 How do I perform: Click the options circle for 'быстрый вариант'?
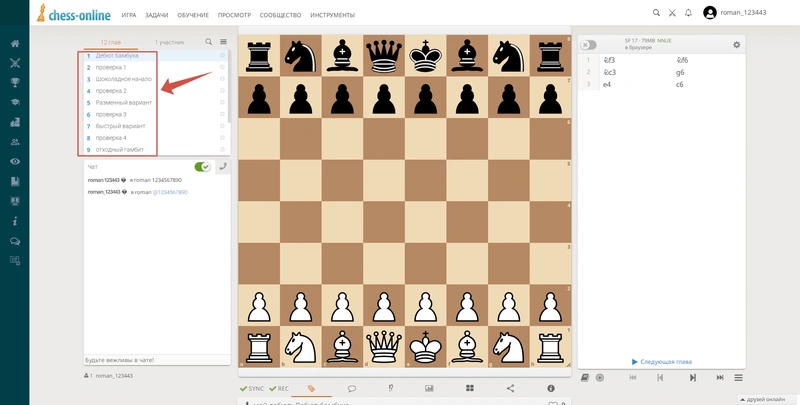[x=222, y=126]
